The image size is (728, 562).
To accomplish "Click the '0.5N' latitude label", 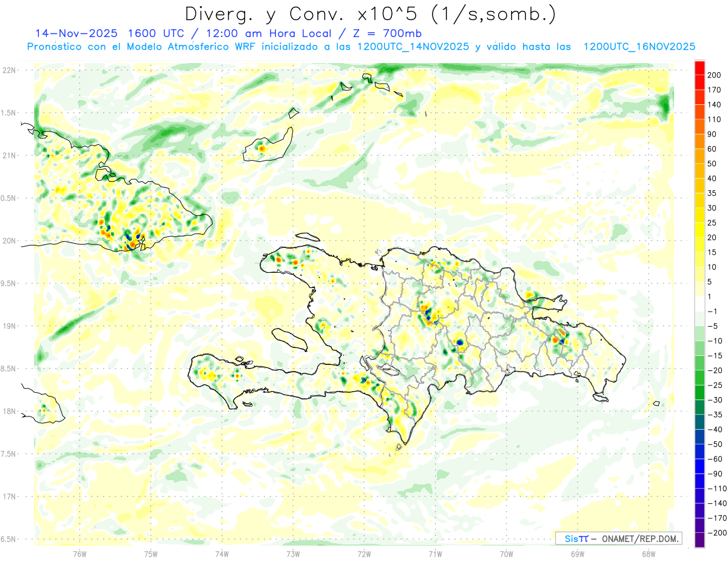I will click(x=8, y=198).
